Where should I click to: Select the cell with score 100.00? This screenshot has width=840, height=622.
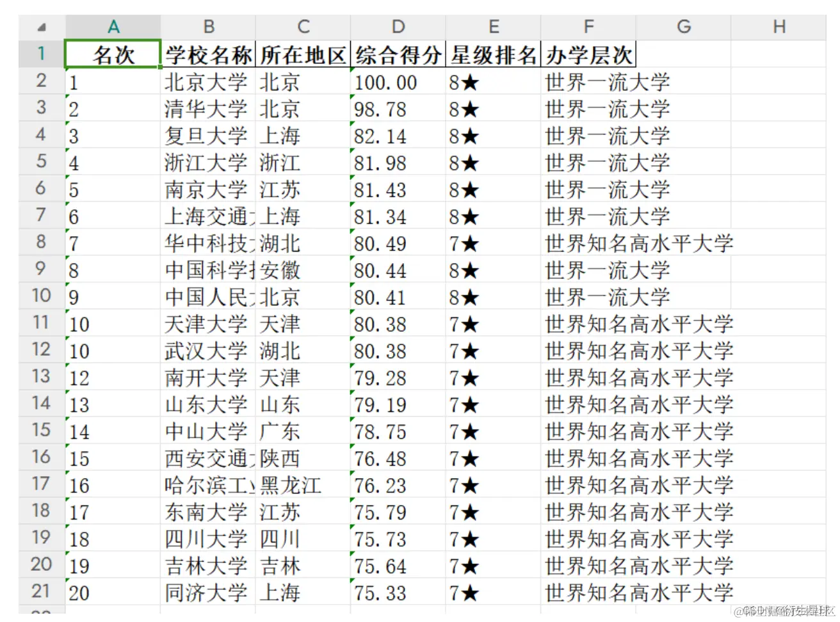point(398,81)
